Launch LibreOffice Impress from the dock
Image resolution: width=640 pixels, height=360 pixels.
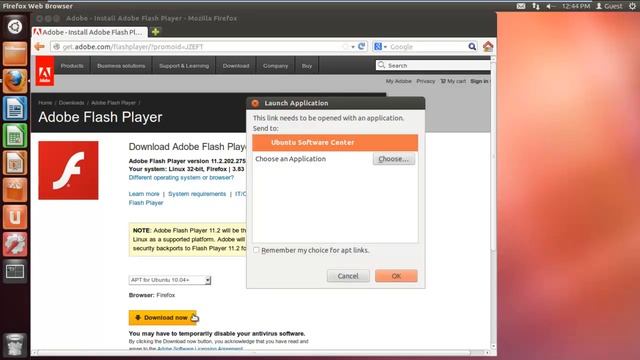15,163
